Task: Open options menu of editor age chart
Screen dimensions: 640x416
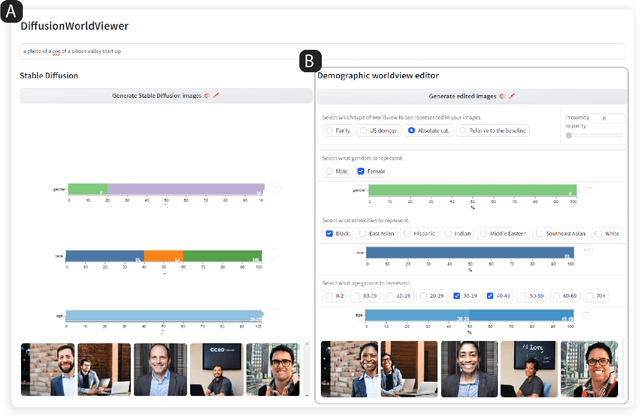Action: click(x=588, y=314)
